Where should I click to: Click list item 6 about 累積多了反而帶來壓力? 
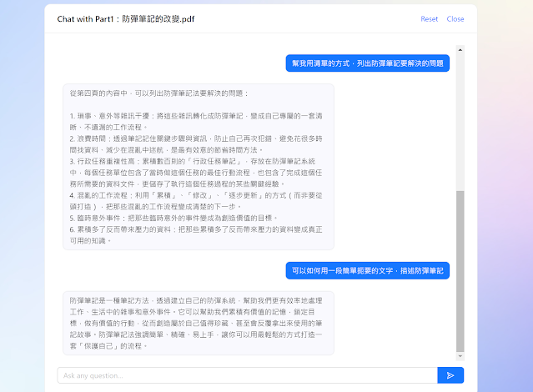[197, 234]
